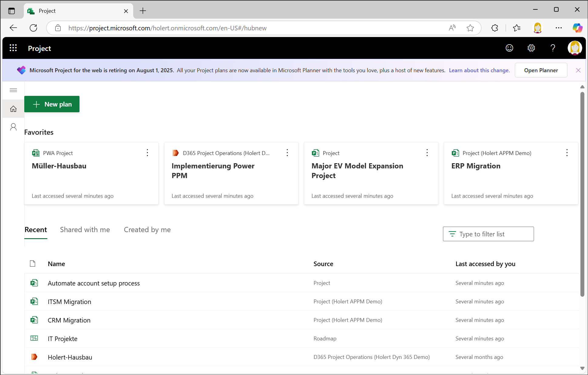This screenshot has height=375, width=588.
Task: Open the IT Projekte roadmap
Action: click(x=63, y=339)
